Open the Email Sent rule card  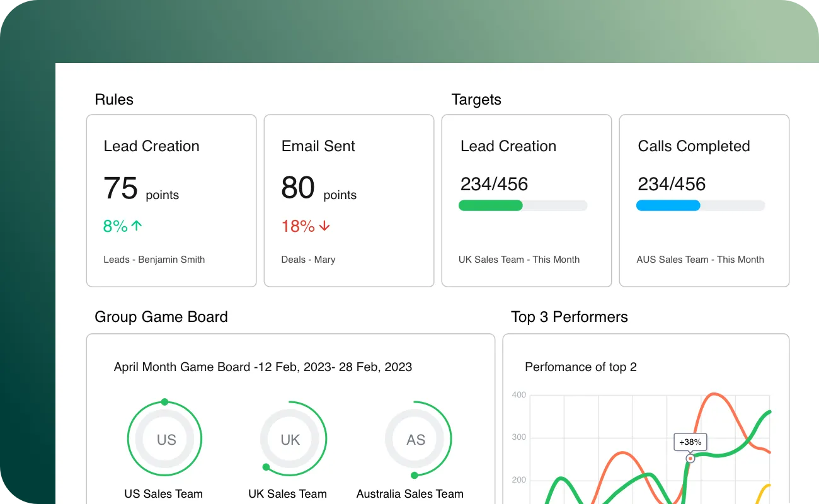[348, 200]
